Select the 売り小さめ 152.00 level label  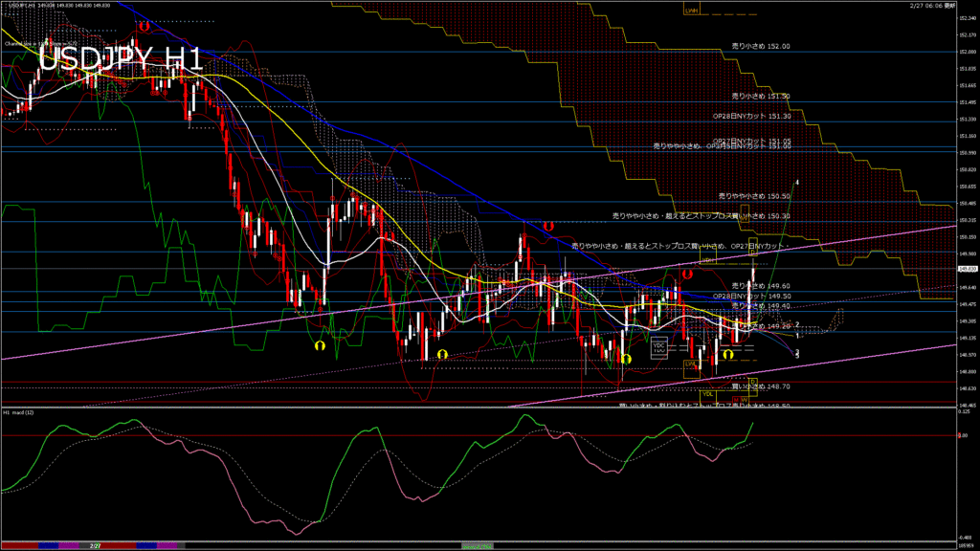(x=760, y=46)
